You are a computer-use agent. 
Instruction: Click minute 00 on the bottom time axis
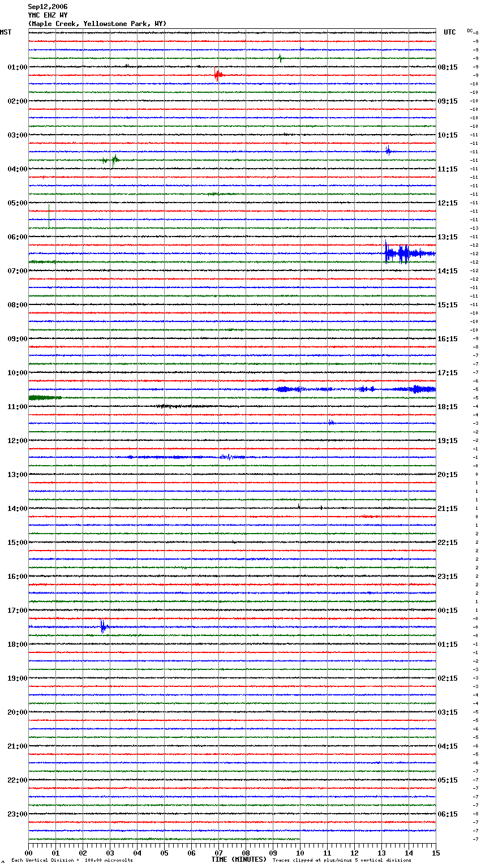tap(28, 853)
